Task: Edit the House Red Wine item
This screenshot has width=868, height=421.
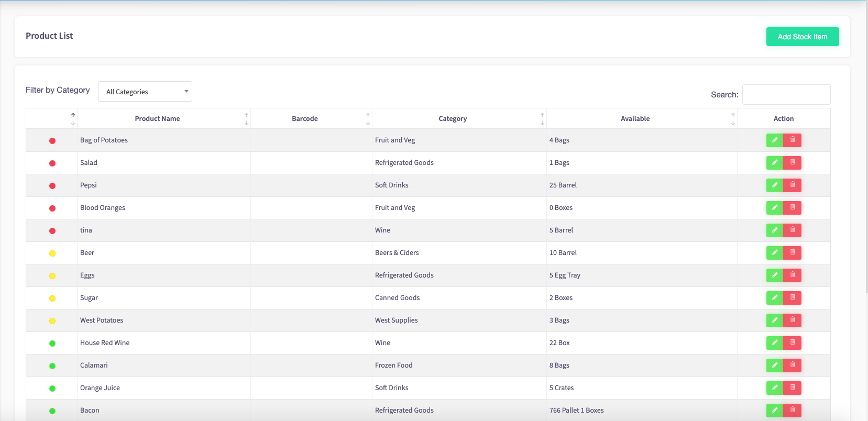Action: pyautogui.click(x=775, y=343)
